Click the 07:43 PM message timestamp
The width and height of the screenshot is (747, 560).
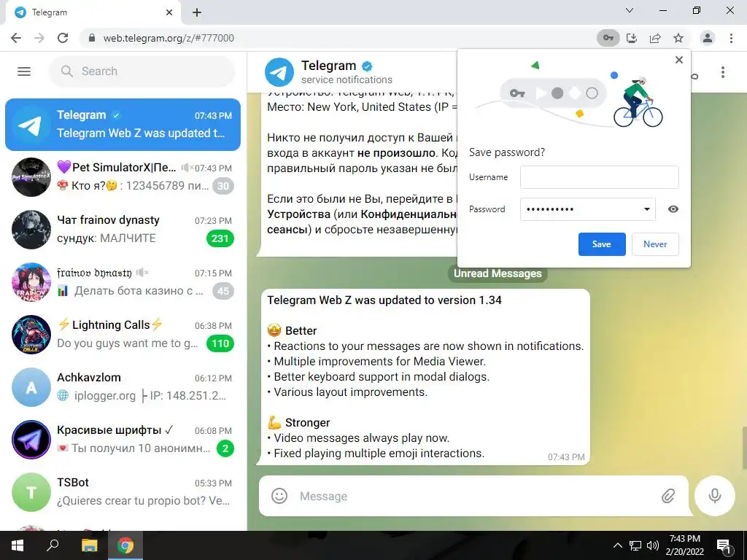[x=566, y=457]
